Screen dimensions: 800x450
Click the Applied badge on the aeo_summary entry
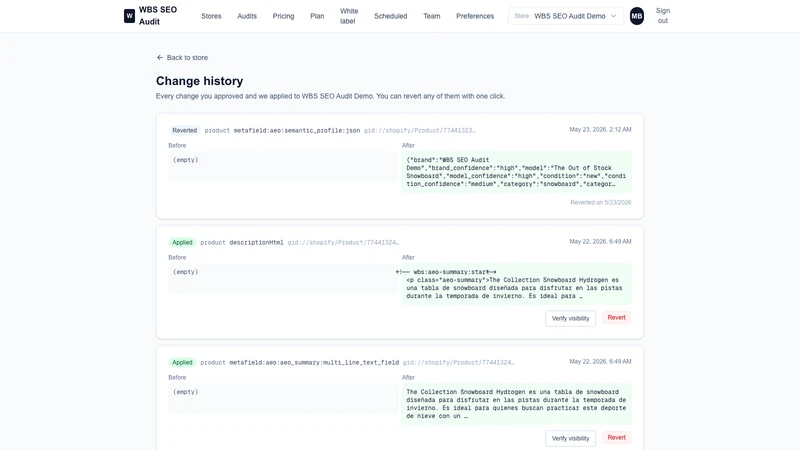(182, 362)
